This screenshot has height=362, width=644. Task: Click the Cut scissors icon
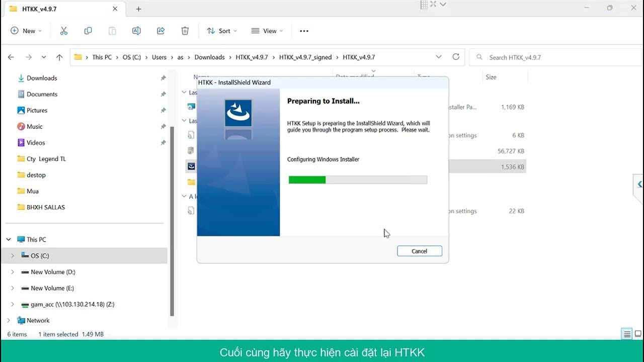coord(63,31)
